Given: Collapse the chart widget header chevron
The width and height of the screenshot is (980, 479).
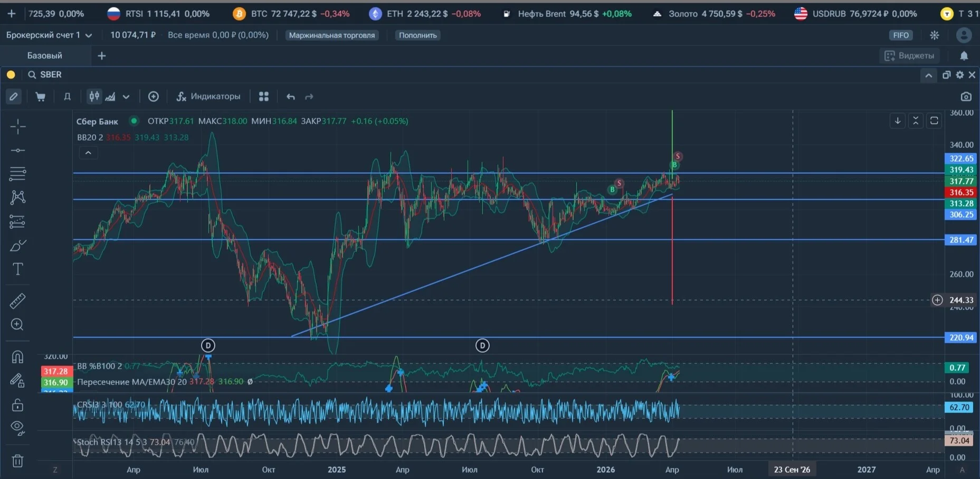Looking at the screenshot, I should (x=928, y=75).
